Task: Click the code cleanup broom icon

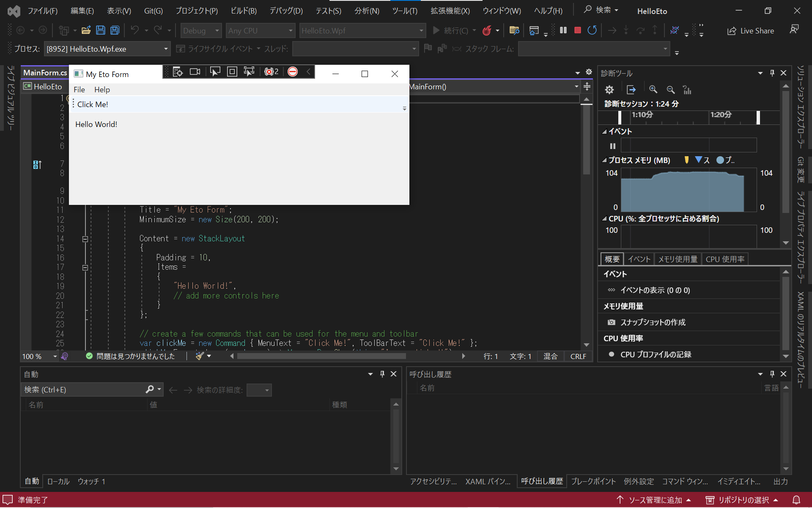Action: (200, 356)
